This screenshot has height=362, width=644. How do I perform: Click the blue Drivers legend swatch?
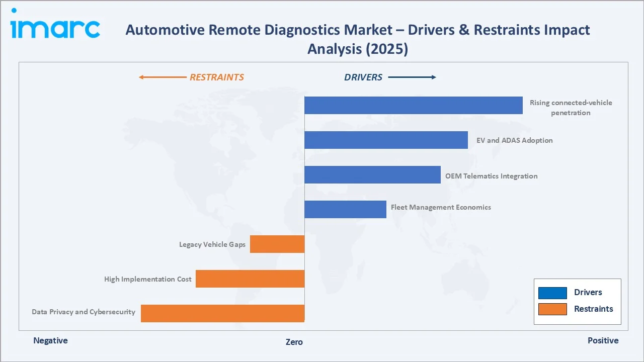coord(552,293)
